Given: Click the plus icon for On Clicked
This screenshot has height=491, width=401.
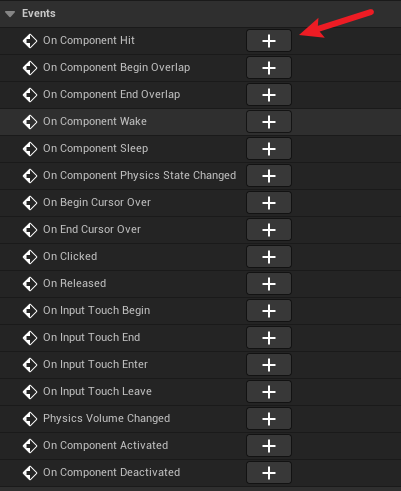Looking at the screenshot, I should (269, 257).
